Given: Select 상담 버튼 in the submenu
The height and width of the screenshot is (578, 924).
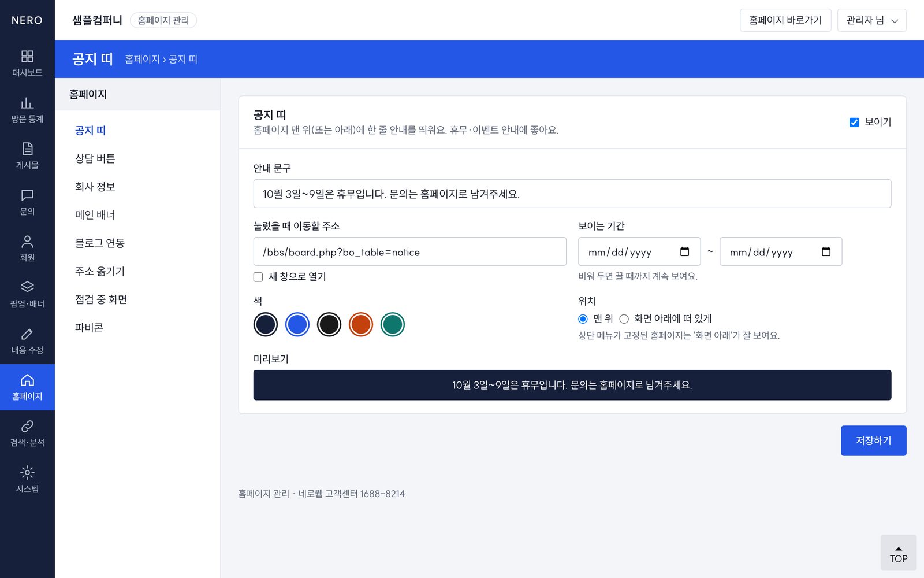Looking at the screenshot, I should pos(95,158).
